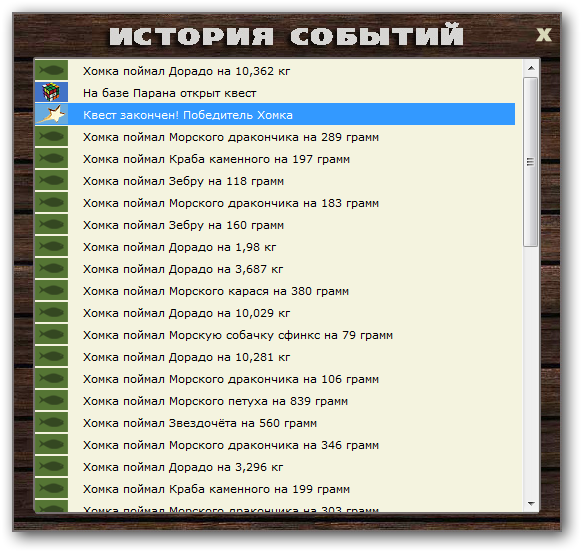Click fish icon beside Звездочёта 560 грамм
582x552 pixels.
[x=52, y=422]
